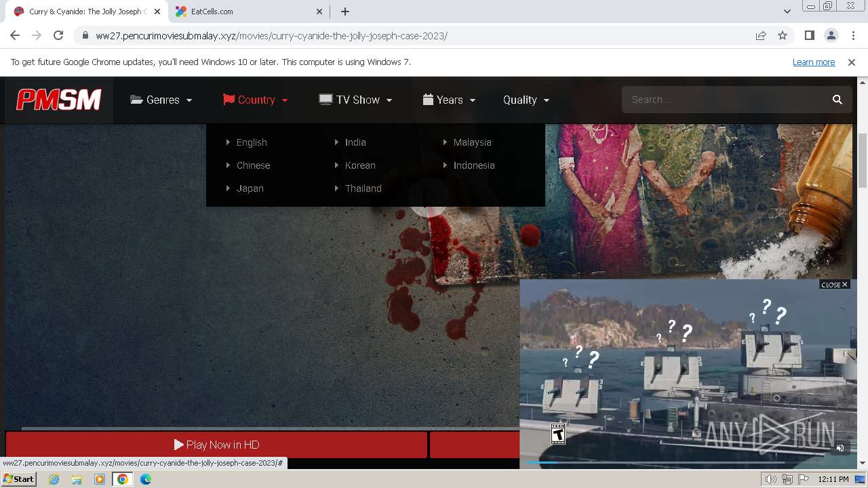The width and height of the screenshot is (868, 488).
Task: Select Korean in Country menu
Action: point(360,165)
